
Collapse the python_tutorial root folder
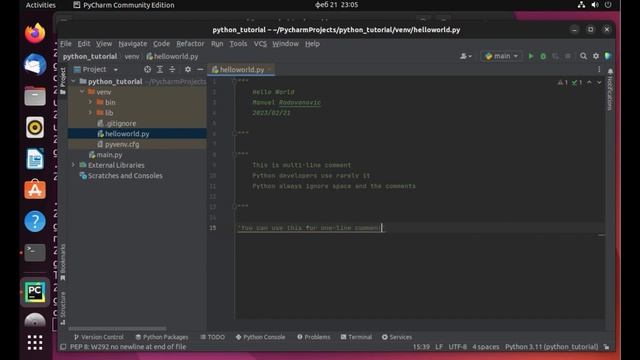click(x=73, y=82)
